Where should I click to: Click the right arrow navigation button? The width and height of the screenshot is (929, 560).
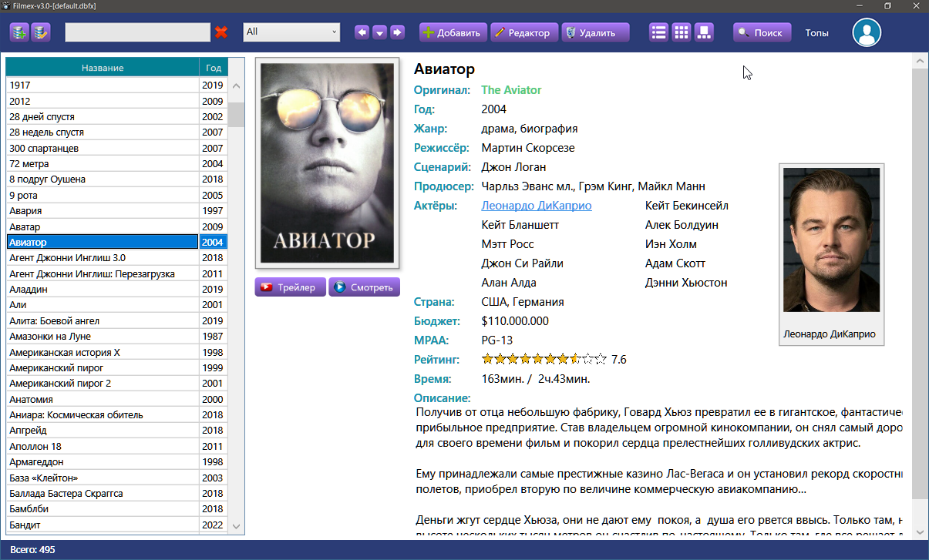point(397,32)
